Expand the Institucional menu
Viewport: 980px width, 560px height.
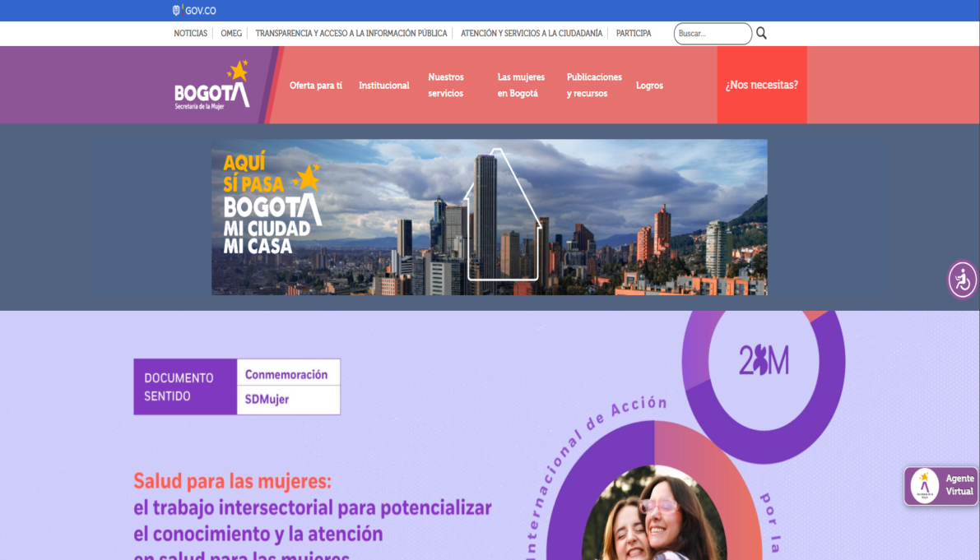383,86
